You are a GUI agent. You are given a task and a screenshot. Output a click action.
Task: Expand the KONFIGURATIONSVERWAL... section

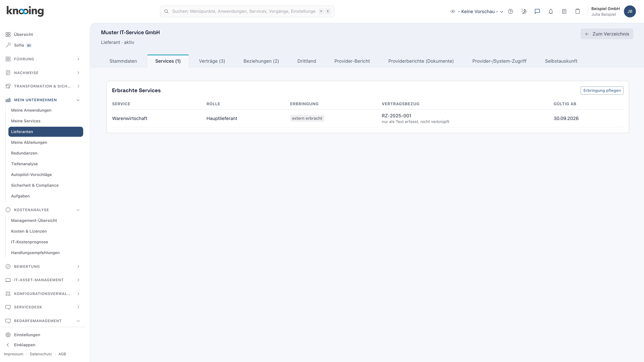click(43, 294)
